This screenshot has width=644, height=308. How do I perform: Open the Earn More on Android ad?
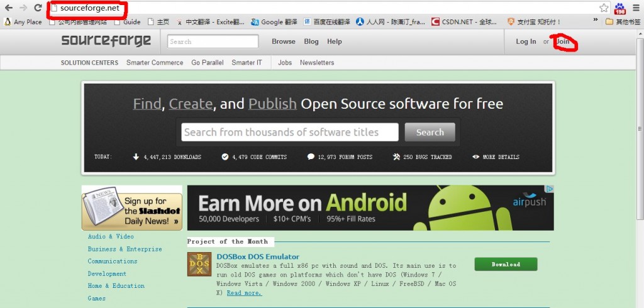click(x=370, y=208)
